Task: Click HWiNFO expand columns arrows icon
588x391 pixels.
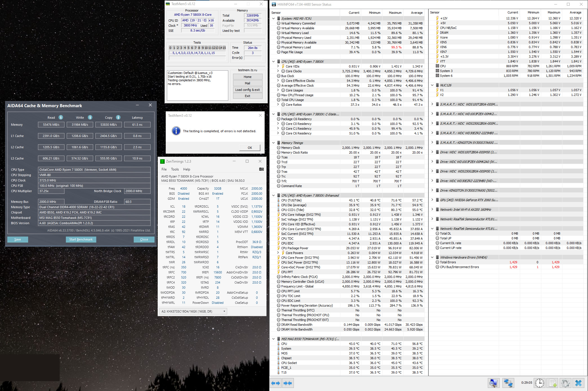Action: (276, 383)
